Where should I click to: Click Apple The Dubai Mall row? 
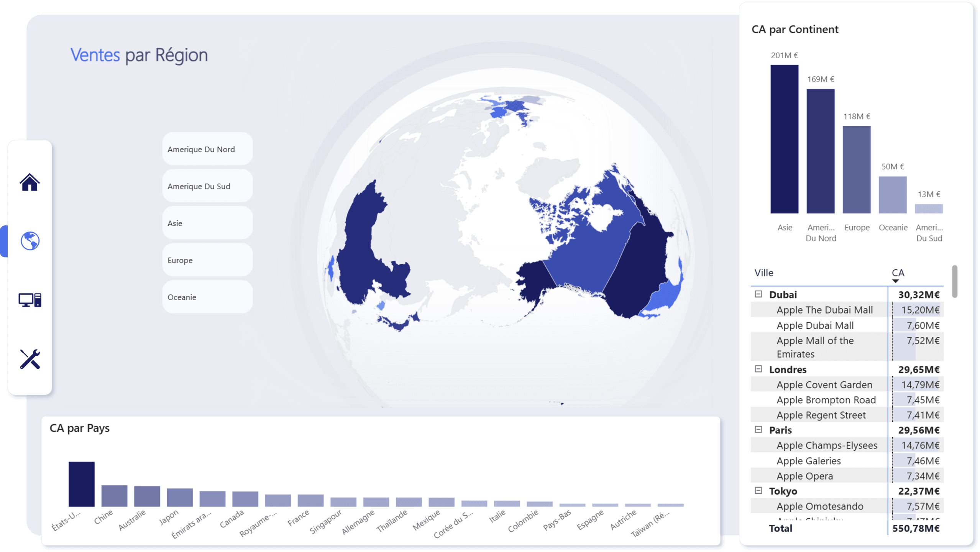(x=847, y=310)
